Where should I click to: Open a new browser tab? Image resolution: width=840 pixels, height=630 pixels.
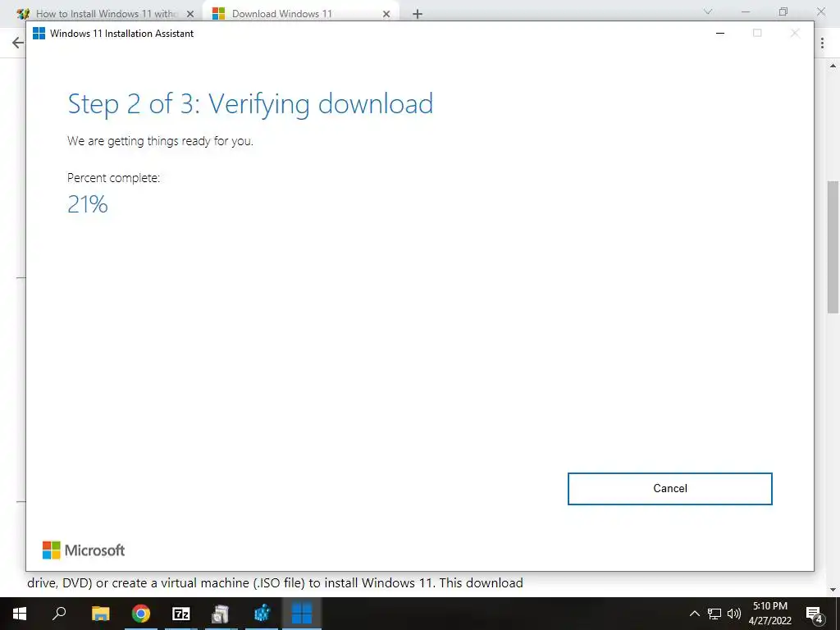[x=418, y=14]
